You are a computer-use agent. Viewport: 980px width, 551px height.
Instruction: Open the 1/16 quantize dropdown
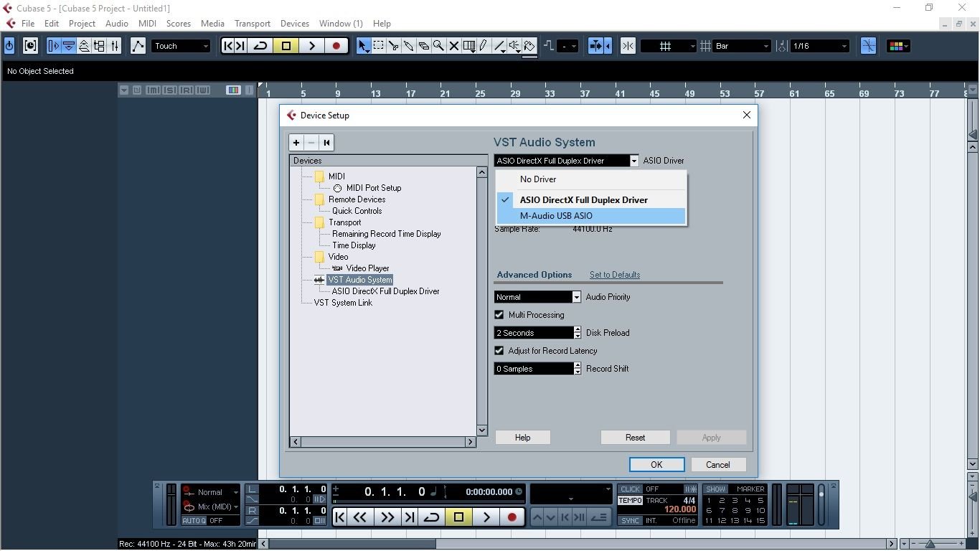[x=819, y=46]
